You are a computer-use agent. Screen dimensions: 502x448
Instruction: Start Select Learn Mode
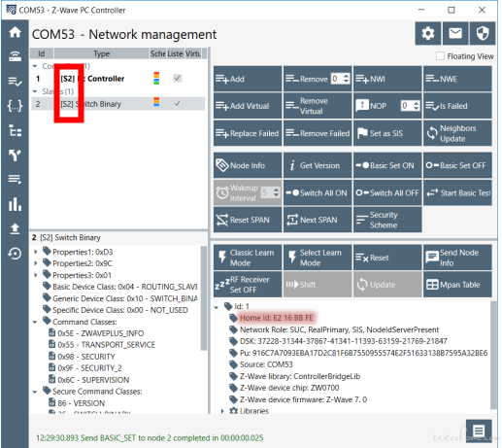point(318,258)
